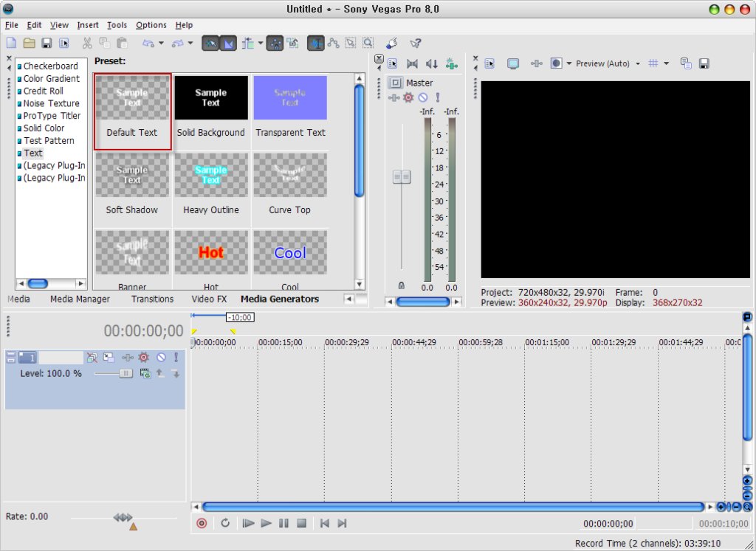756x551 pixels.
Task: Open Undo history dropdown arrow
Action: point(161,44)
